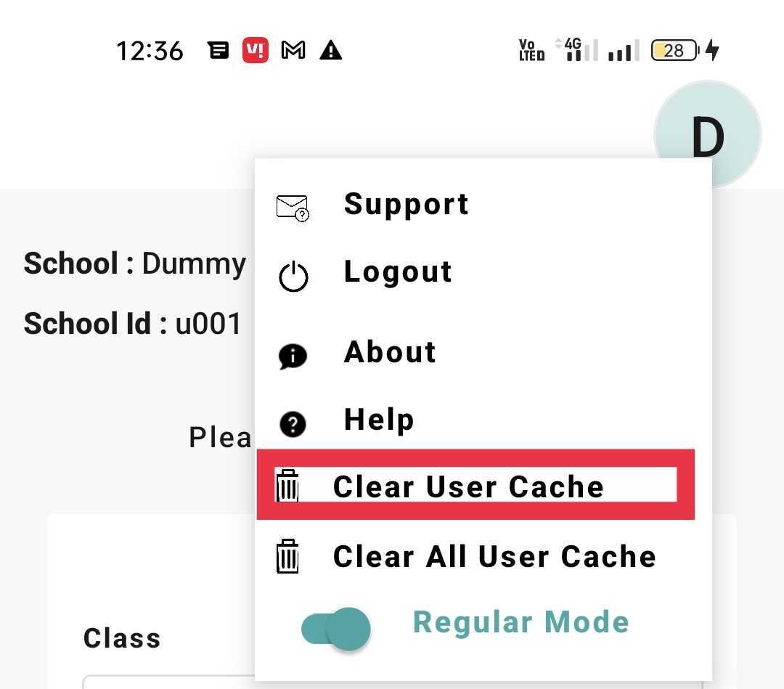Image resolution: width=784 pixels, height=689 pixels.
Task: Click the About info bubble icon
Action: click(x=293, y=356)
